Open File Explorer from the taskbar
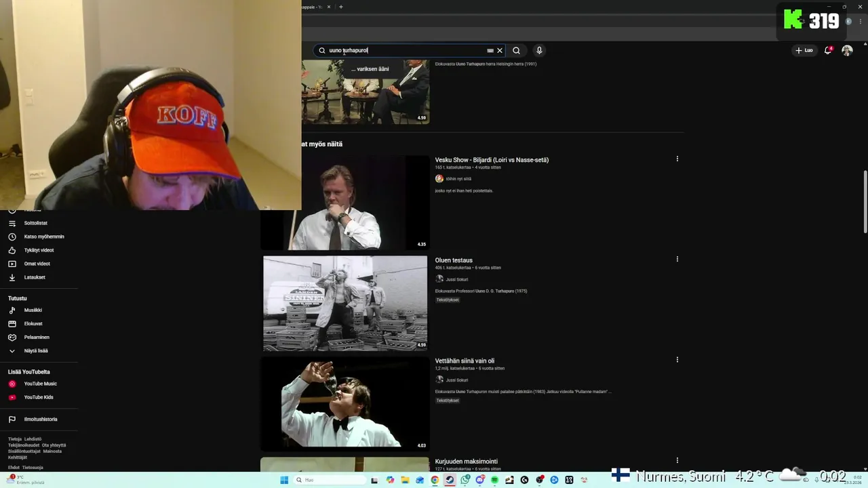The image size is (868, 488). click(x=405, y=480)
